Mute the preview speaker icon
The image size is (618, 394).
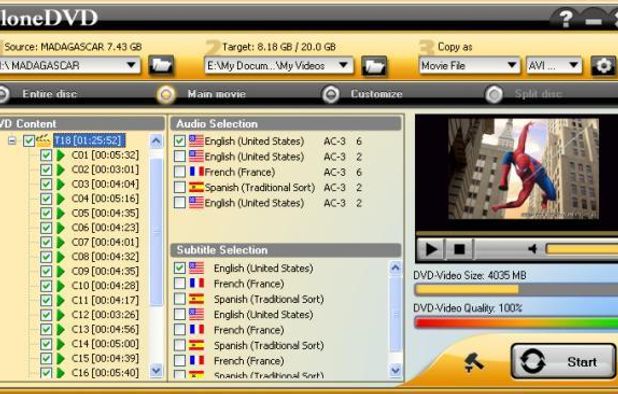(x=532, y=249)
